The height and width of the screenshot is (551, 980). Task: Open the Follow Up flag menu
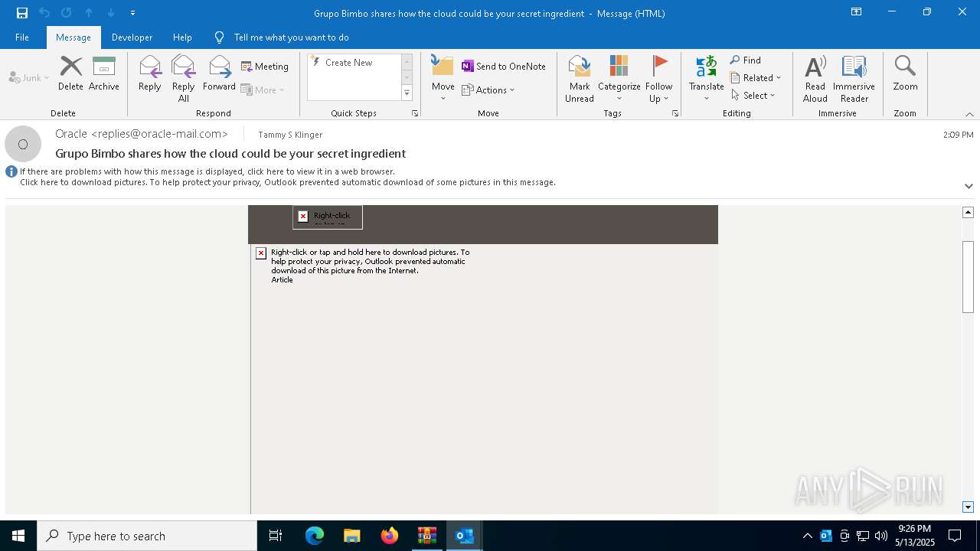pyautogui.click(x=658, y=79)
